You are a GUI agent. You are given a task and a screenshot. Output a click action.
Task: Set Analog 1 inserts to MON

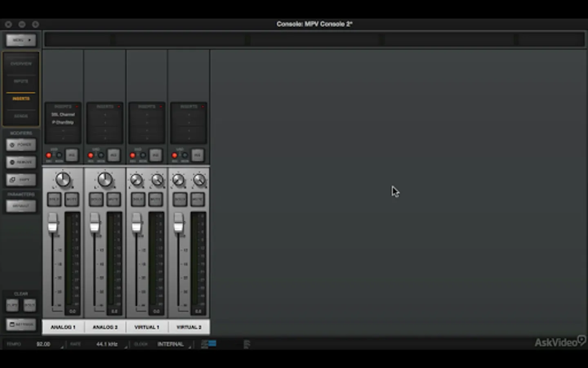59,155
